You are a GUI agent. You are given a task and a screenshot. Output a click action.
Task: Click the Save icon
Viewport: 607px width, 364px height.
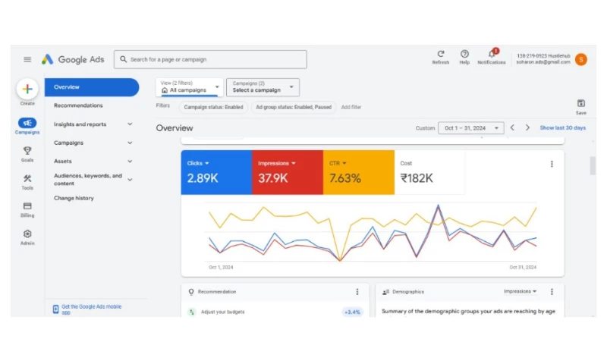click(581, 103)
